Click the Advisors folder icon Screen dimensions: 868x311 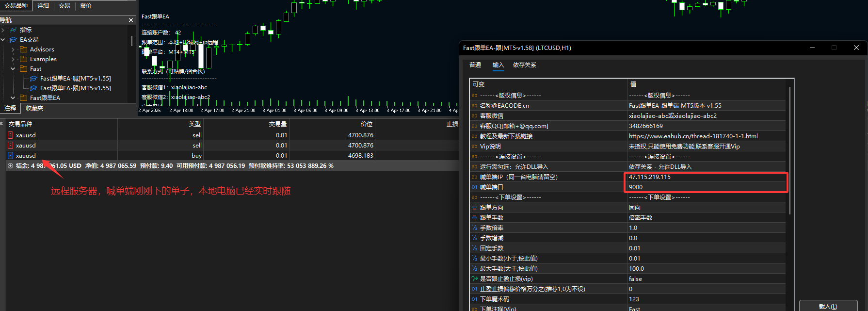23,49
